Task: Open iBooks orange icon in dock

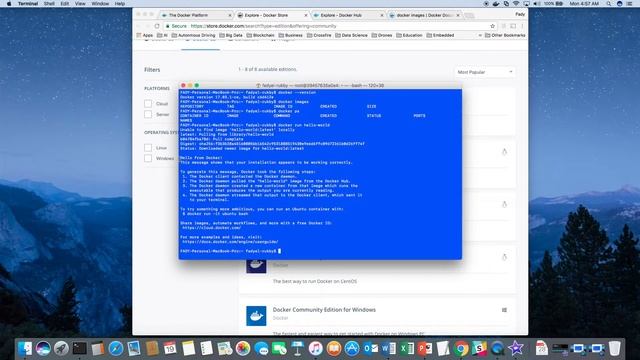Action: 333,348
